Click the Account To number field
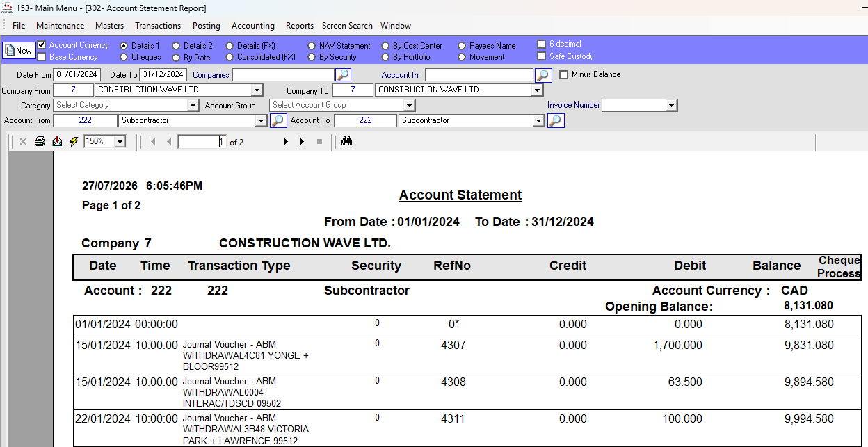The image size is (868, 447). click(x=365, y=121)
